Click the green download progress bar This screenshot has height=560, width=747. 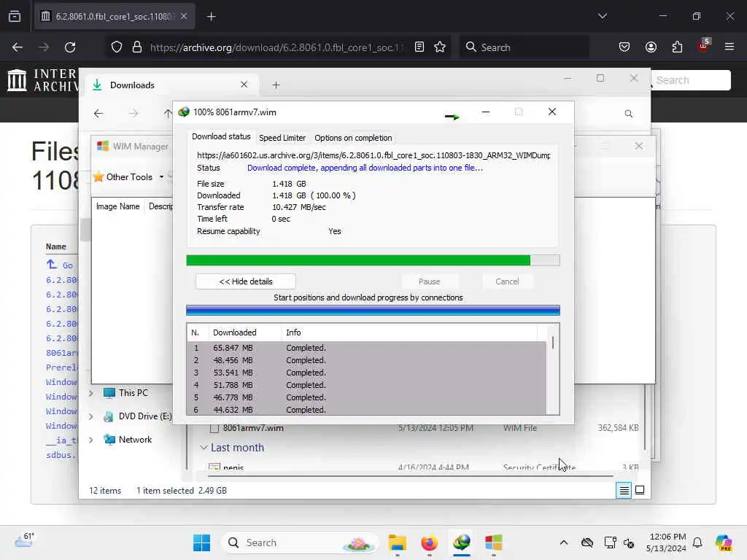(x=373, y=260)
